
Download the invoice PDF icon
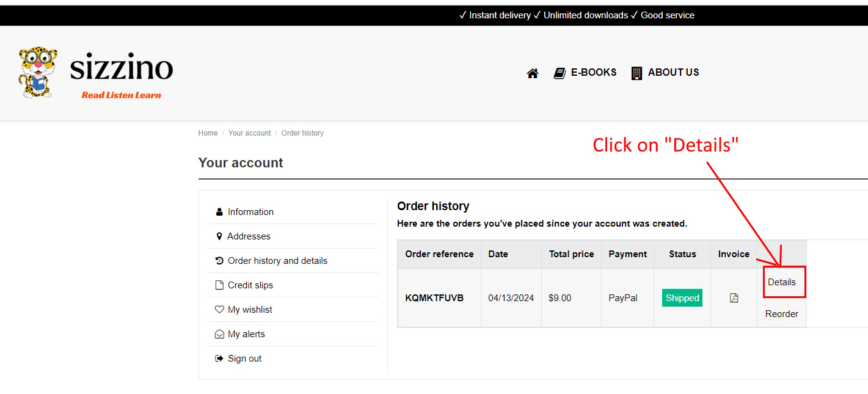tap(734, 298)
